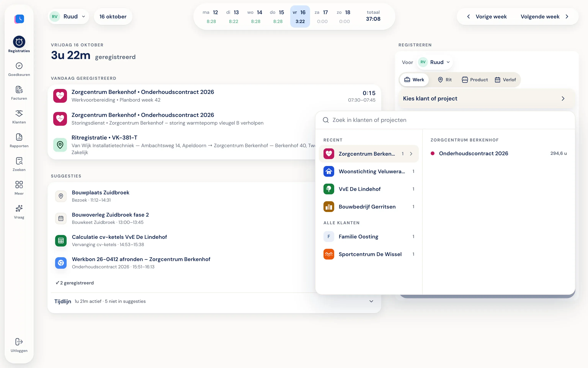Click the Sportcentrum De Wissel wave icon
This screenshot has width=588, height=368.
tap(329, 254)
